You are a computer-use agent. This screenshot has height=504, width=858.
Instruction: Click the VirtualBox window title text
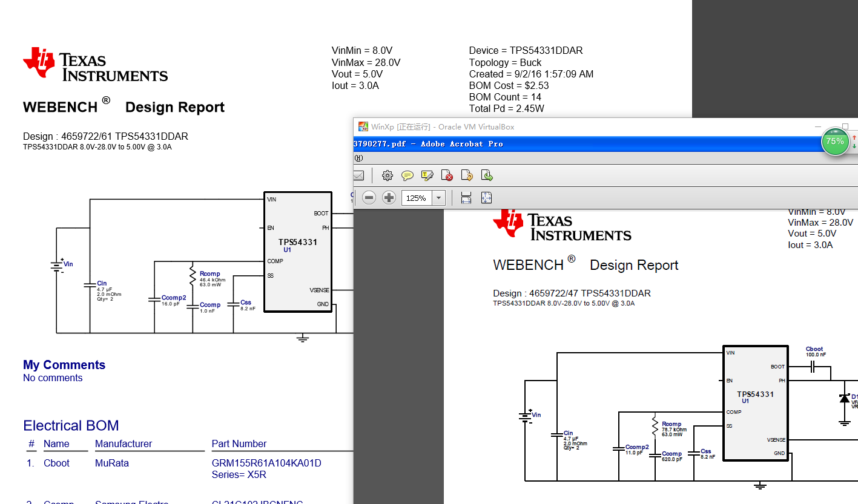443,126
